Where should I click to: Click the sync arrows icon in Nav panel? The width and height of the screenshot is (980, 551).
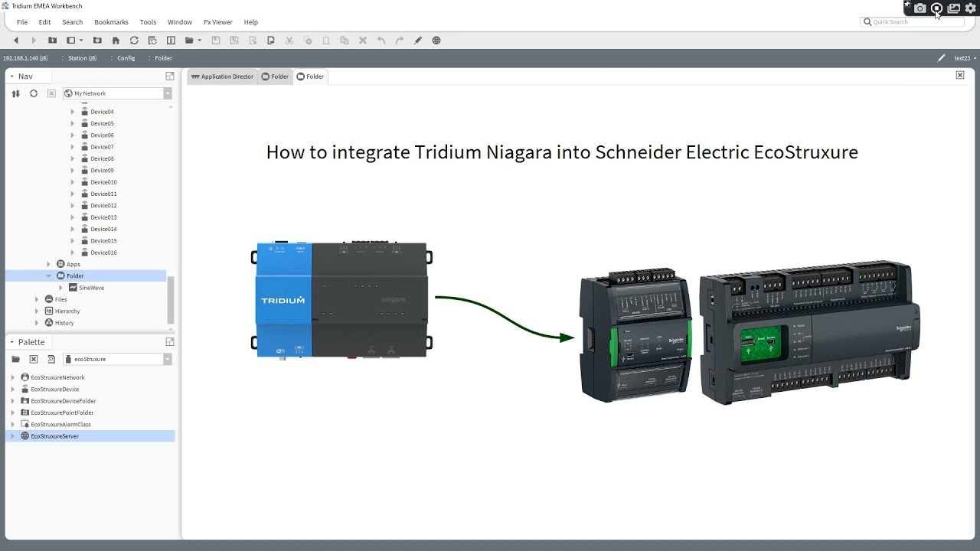click(15, 93)
